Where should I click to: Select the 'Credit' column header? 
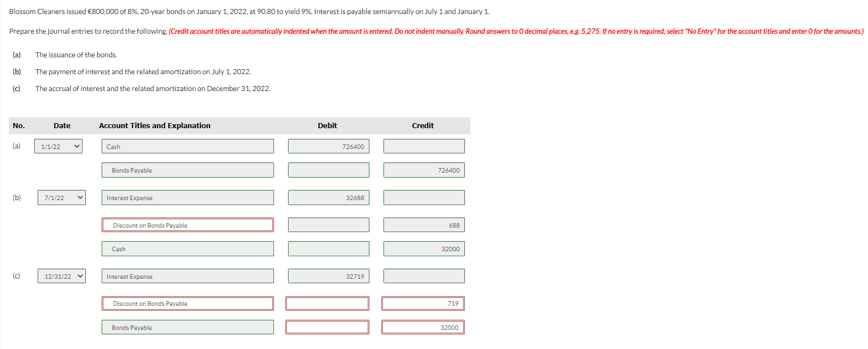coord(423,126)
